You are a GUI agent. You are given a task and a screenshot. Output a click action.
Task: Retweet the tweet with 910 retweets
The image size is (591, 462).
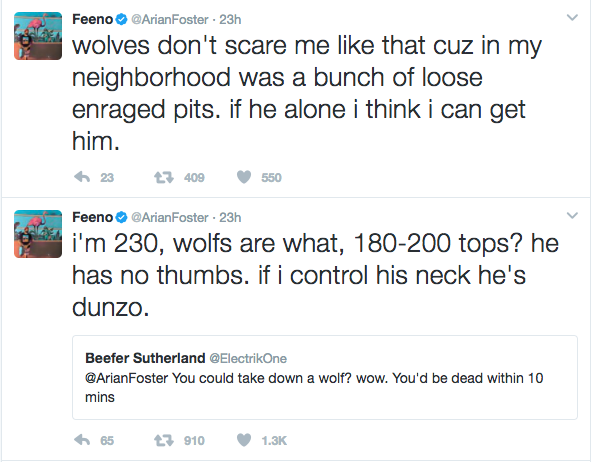tap(164, 440)
